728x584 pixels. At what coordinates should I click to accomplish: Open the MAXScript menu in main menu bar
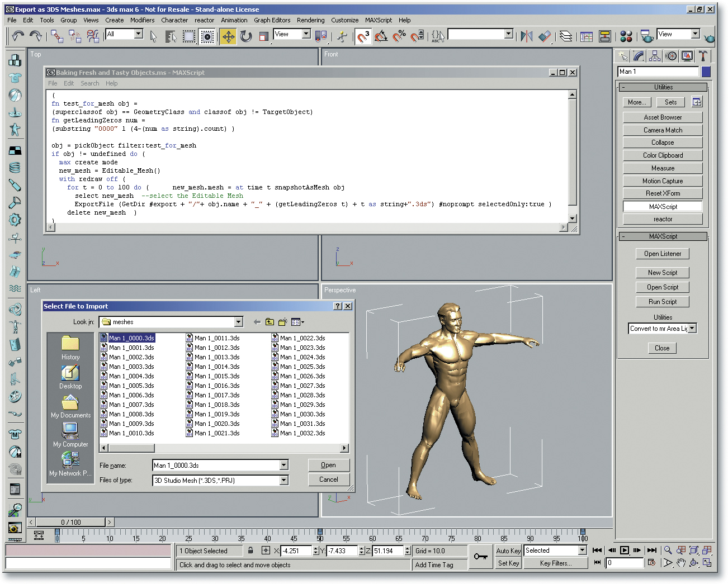tap(379, 20)
